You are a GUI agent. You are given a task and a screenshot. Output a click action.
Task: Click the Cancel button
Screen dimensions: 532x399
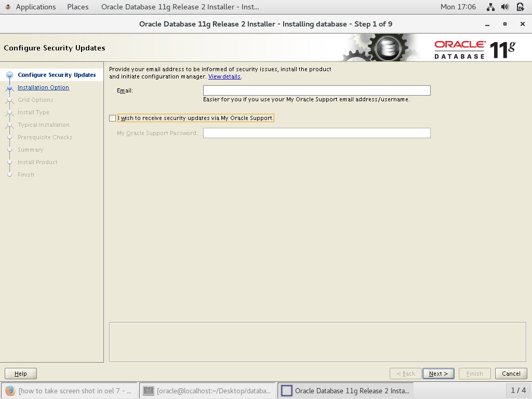click(511, 374)
